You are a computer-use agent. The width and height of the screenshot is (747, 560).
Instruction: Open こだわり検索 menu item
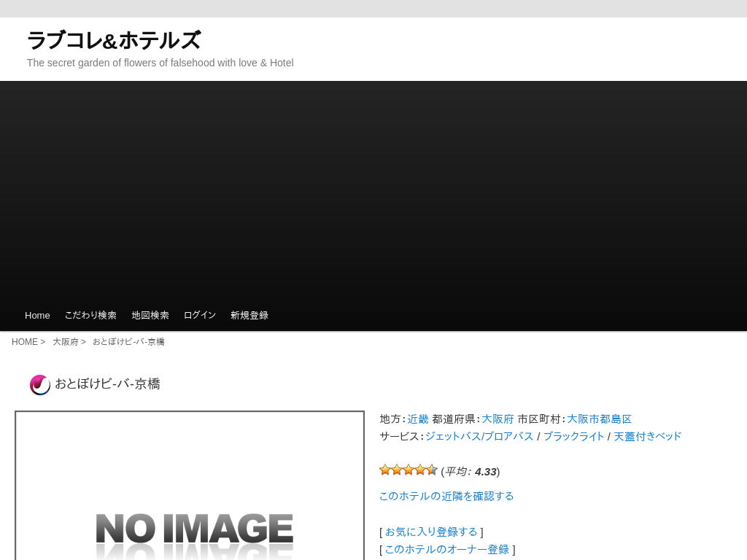pyautogui.click(x=90, y=315)
